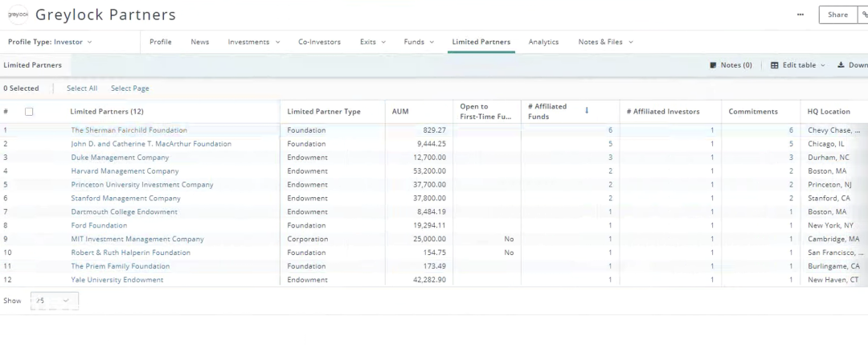
Task: Click the Limited Partner Type column header
Action: click(x=324, y=112)
